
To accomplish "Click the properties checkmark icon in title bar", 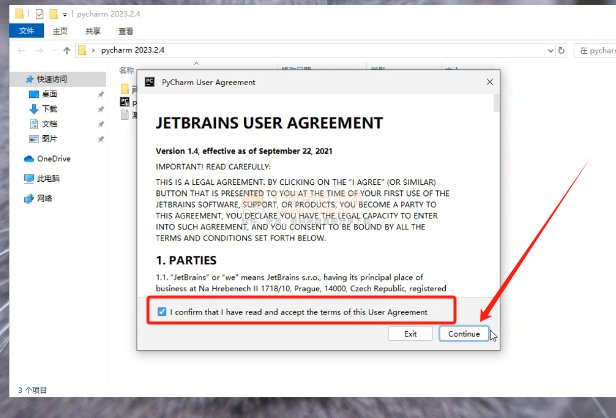I will (40, 14).
